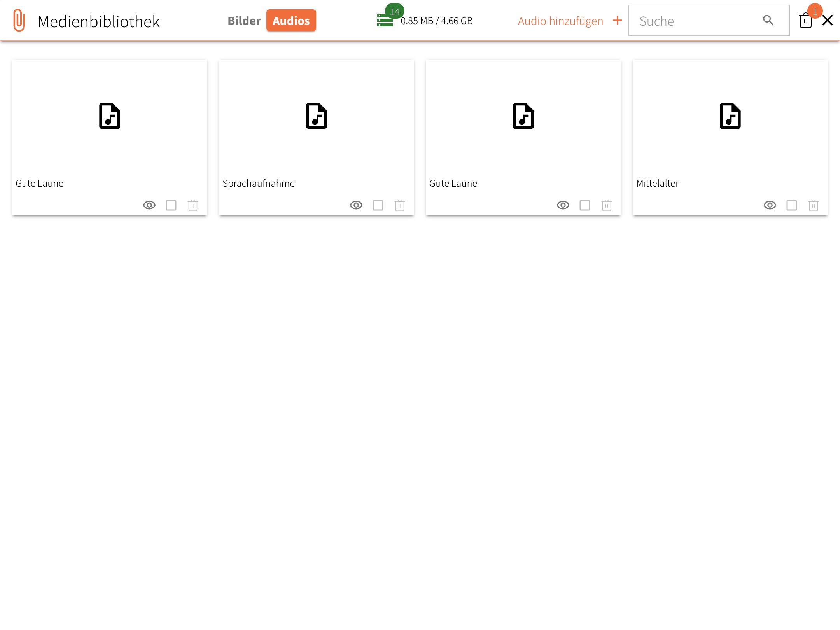Select checkbox on Sprachaufnahme card

378,205
